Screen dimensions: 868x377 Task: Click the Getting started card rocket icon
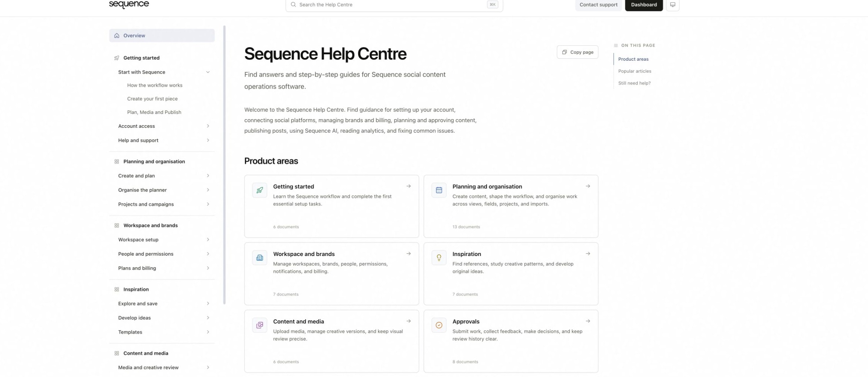[x=260, y=190]
